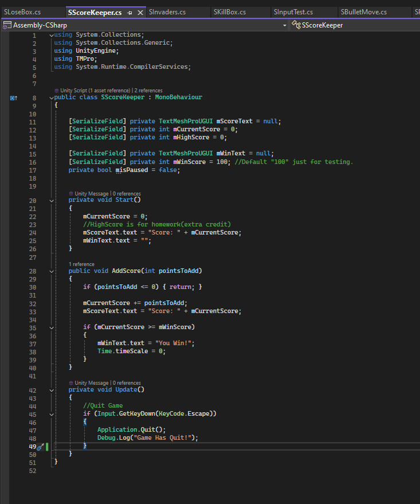Collapse the AddScore method block
Screen dimensions: 420x504
click(x=52, y=271)
